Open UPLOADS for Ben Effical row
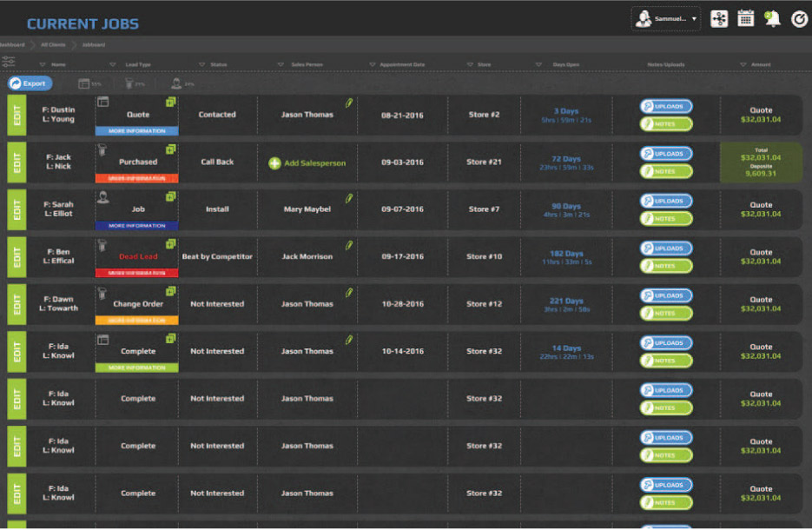 pyautogui.click(x=666, y=248)
